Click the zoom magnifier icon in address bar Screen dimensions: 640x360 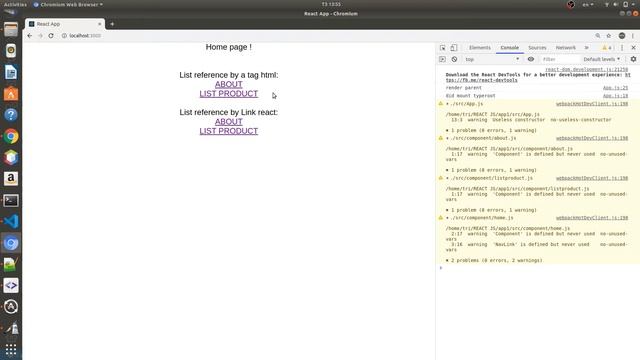tap(598, 36)
